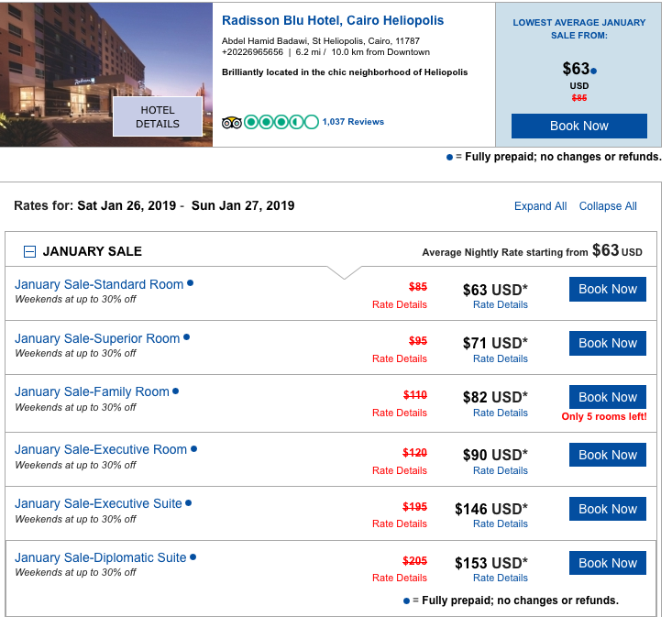Viewport: 672px width, 617px height.
Task: Open the 1,037 Reviews link
Action: (x=353, y=122)
